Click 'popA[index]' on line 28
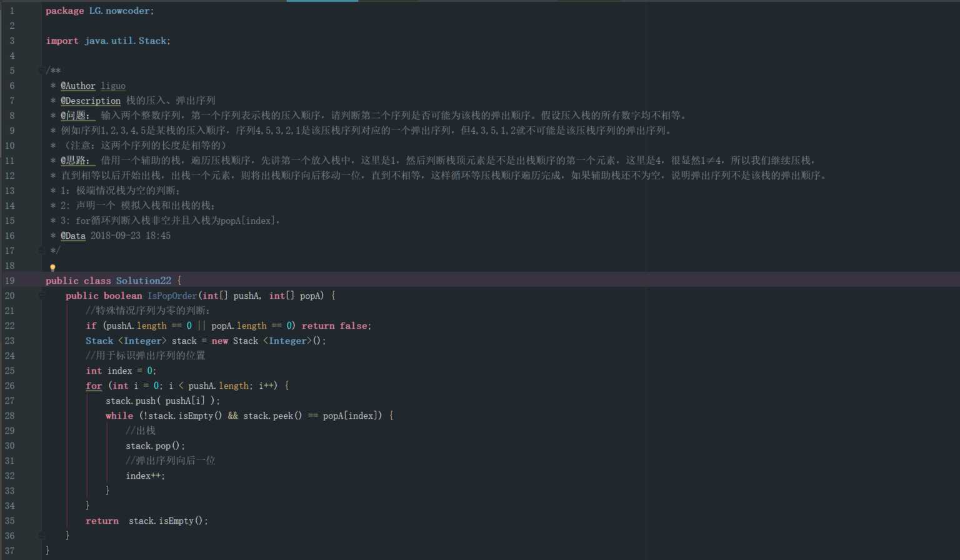The image size is (960, 560). click(x=352, y=416)
